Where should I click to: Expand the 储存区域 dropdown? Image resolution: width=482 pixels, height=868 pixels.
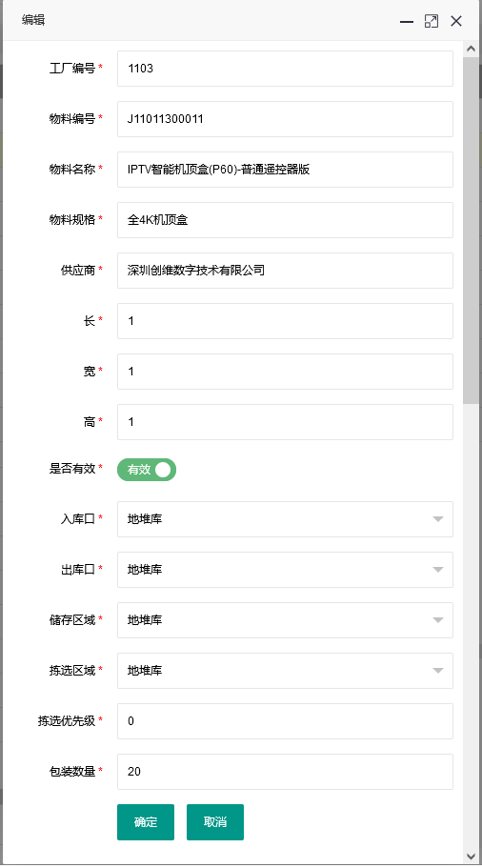point(285,620)
